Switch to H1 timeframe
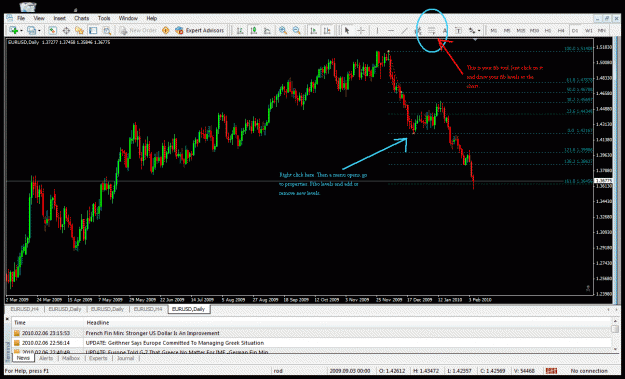The height and width of the screenshot is (379, 625). point(548,30)
